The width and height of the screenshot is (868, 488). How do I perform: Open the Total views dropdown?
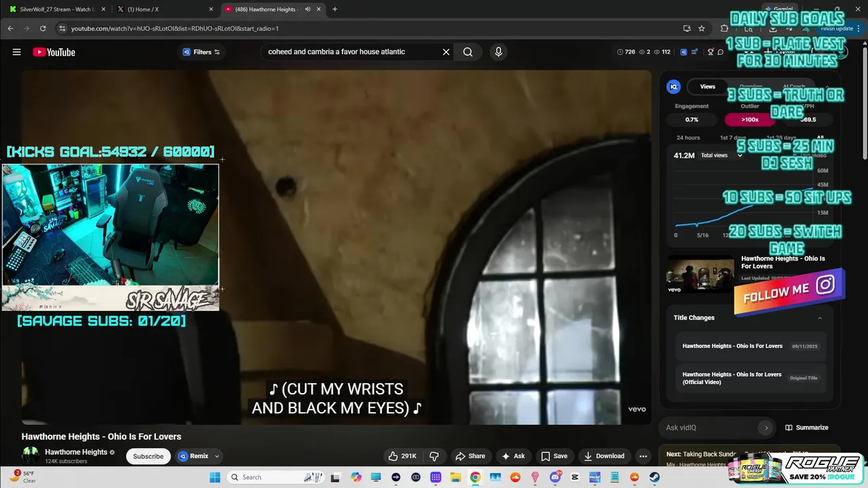[x=721, y=155]
